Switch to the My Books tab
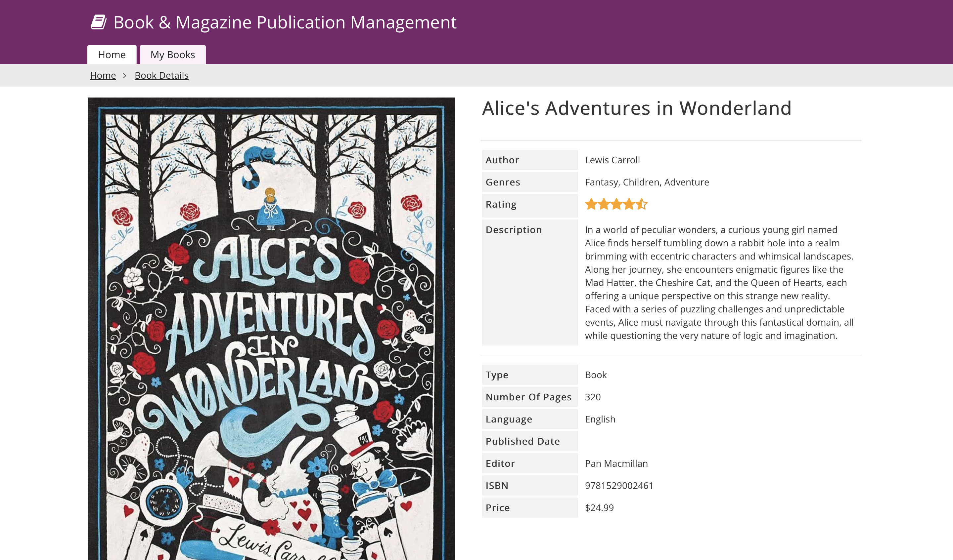 point(172,55)
